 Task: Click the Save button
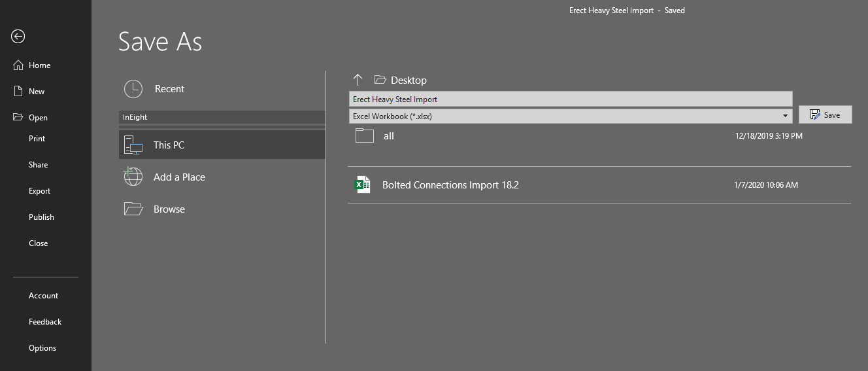pyautogui.click(x=826, y=115)
